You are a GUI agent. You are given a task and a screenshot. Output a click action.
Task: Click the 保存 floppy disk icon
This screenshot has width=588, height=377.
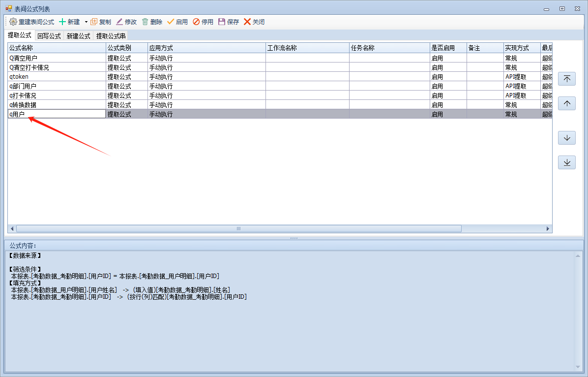pyautogui.click(x=222, y=22)
